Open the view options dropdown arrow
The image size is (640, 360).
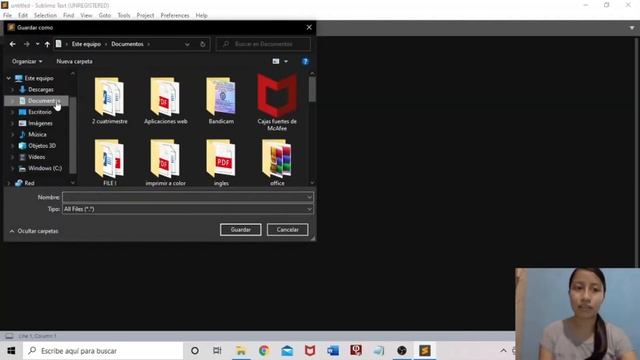pos(286,61)
